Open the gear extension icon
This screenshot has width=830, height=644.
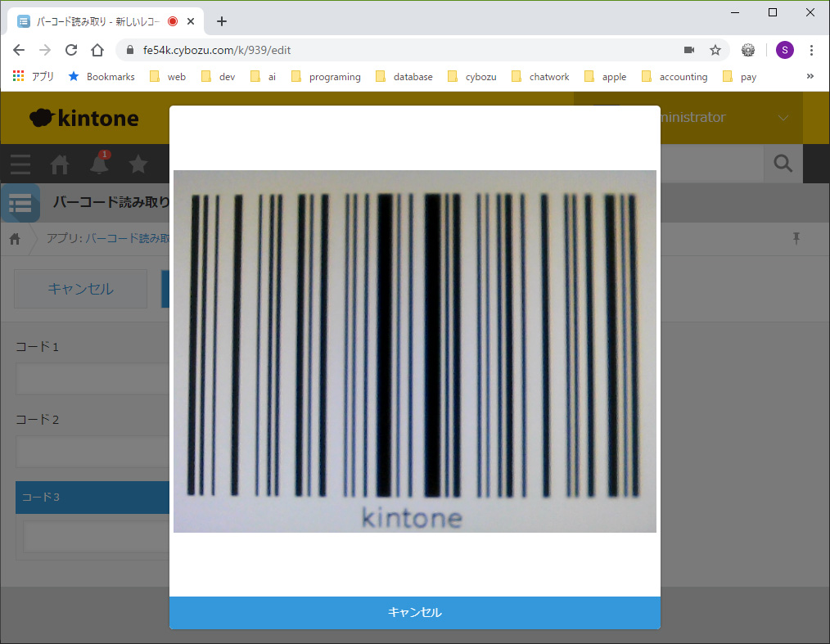(748, 50)
